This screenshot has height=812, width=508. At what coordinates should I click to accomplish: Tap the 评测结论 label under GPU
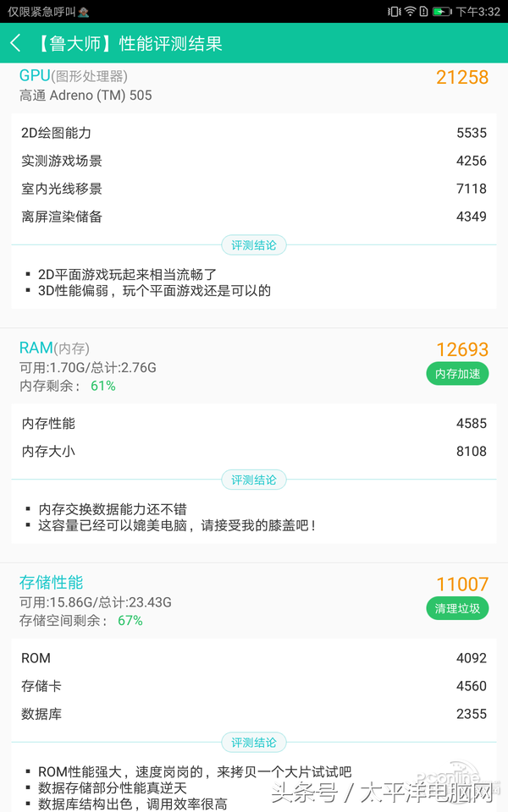click(x=254, y=245)
